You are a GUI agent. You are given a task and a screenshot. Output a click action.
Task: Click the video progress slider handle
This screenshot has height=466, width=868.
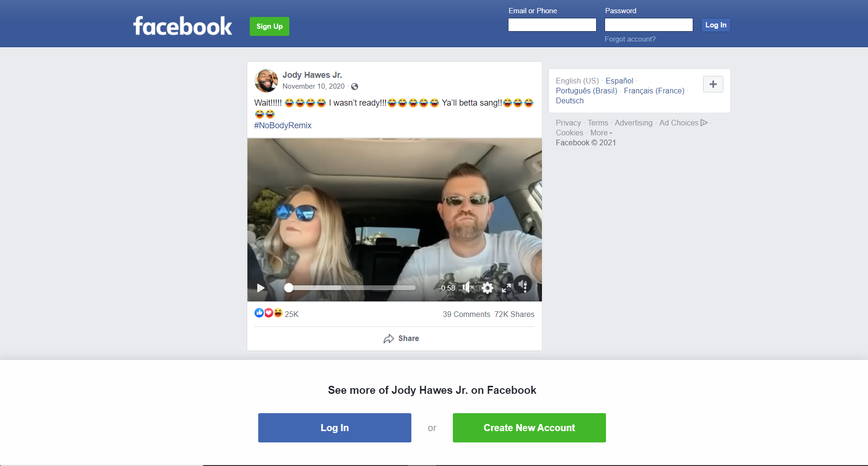(289, 288)
